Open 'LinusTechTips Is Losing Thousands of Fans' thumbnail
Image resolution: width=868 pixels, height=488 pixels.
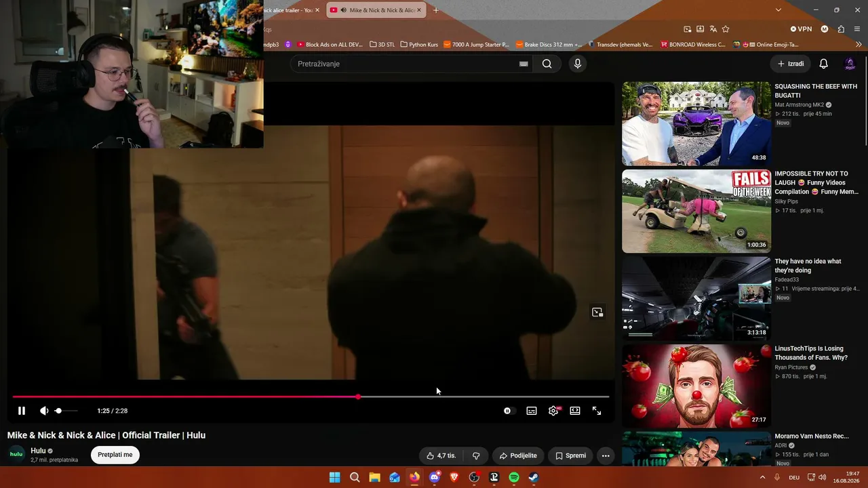pos(696,386)
